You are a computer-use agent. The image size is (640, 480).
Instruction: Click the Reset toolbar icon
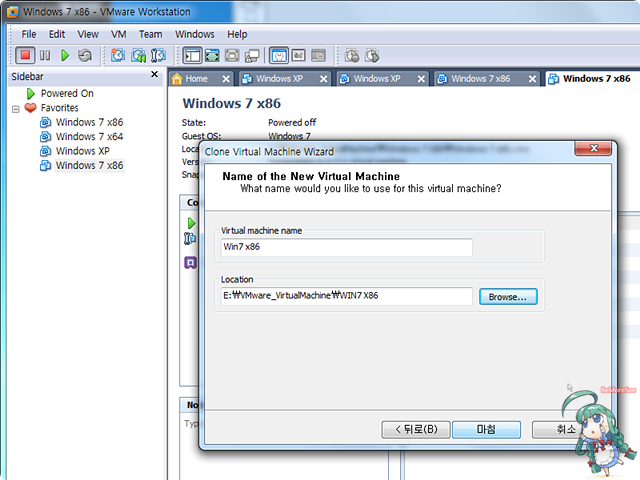pos(85,55)
